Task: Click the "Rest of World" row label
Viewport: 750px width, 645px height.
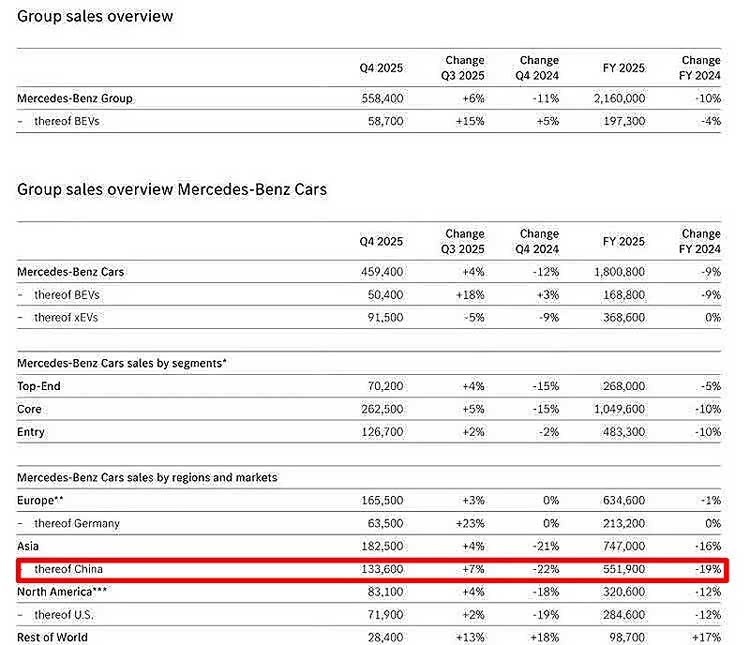Action: [52, 637]
